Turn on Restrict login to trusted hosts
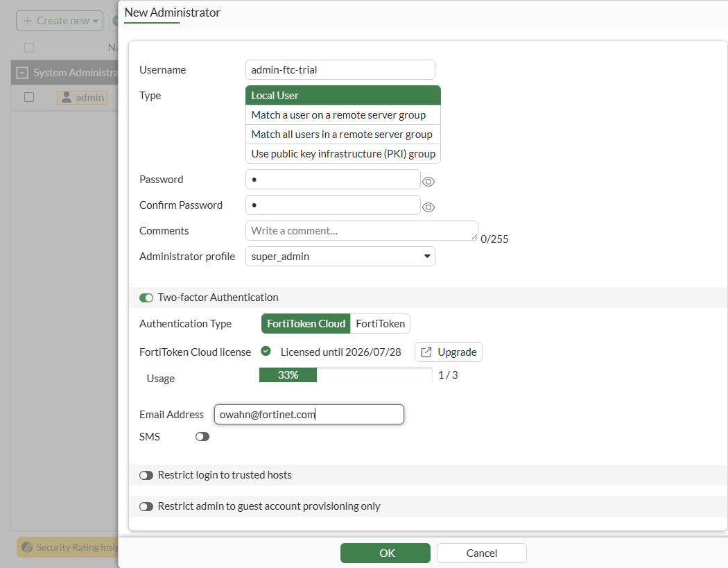This screenshot has height=568, width=728. pyautogui.click(x=146, y=475)
